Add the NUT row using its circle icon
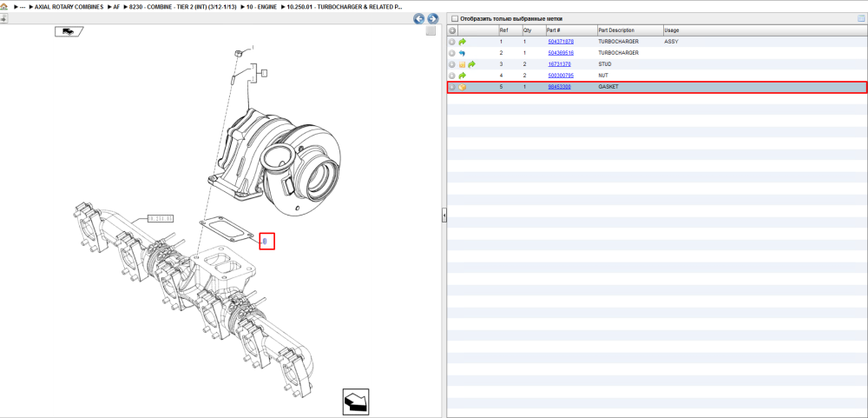This screenshot has height=418, width=868. pyautogui.click(x=452, y=76)
